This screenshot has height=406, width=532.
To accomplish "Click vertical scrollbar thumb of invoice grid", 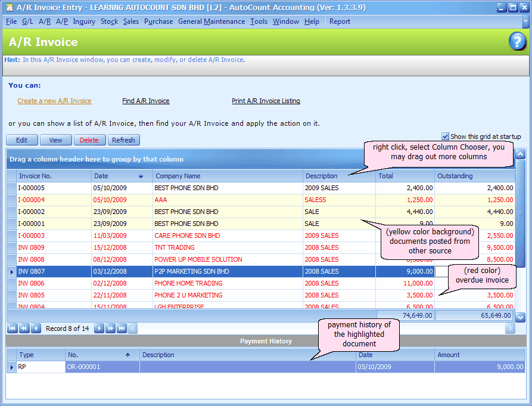I will pyautogui.click(x=520, y=214).
